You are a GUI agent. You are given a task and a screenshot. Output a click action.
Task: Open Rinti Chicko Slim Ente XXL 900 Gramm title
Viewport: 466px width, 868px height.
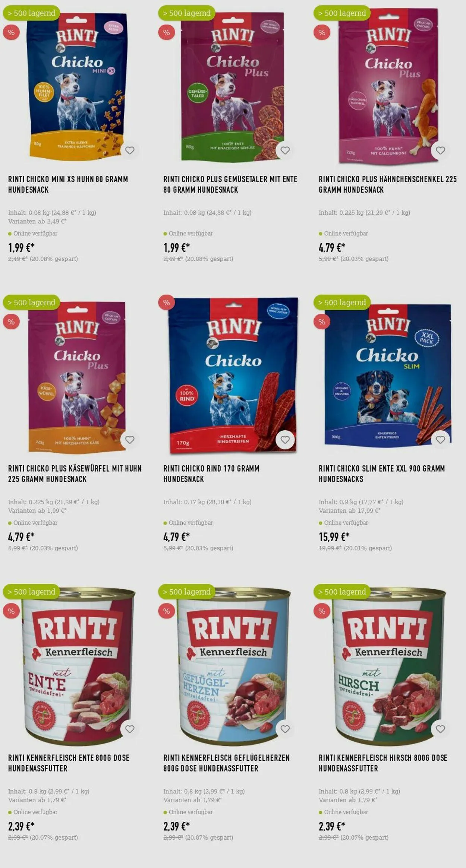382,474
